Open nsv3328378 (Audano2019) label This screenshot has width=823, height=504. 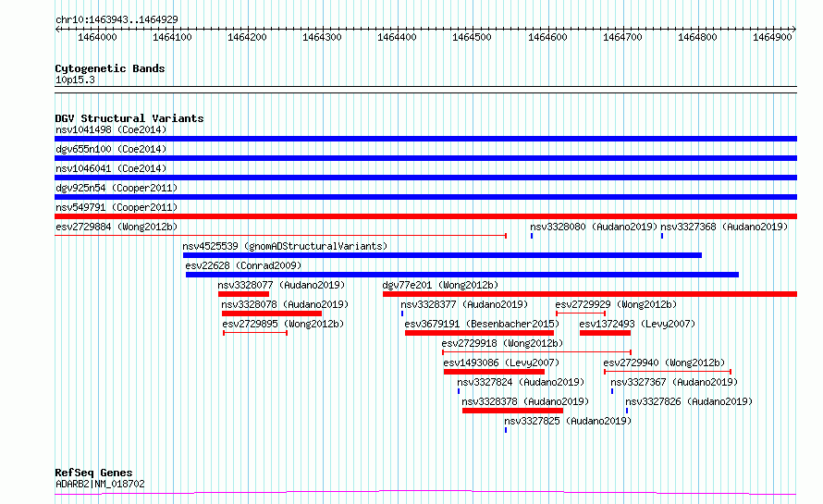tap(525, 401)
